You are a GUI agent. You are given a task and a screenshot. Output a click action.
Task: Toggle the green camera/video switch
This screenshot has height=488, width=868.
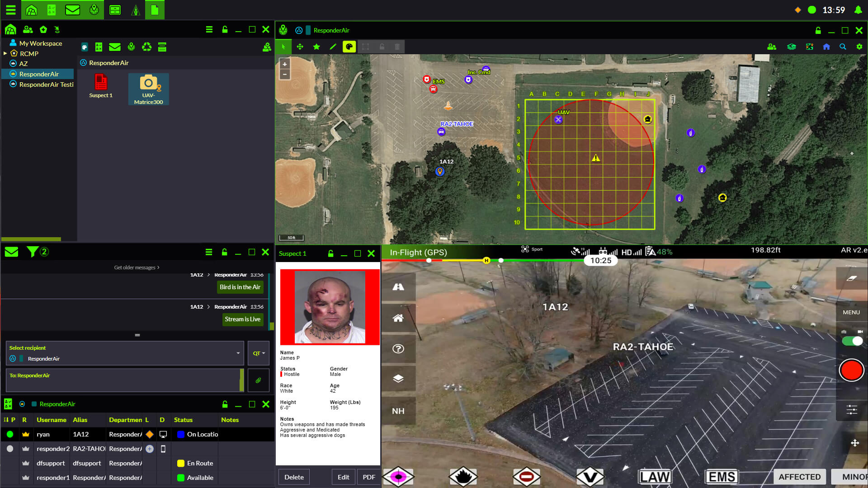[x=852, y=341]
